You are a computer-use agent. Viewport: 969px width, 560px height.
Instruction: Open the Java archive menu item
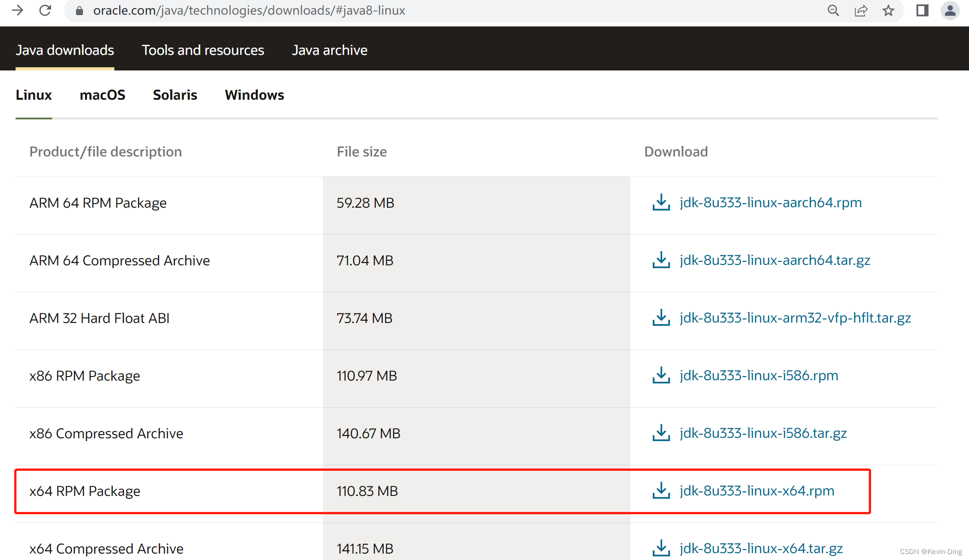coord(329,50)
